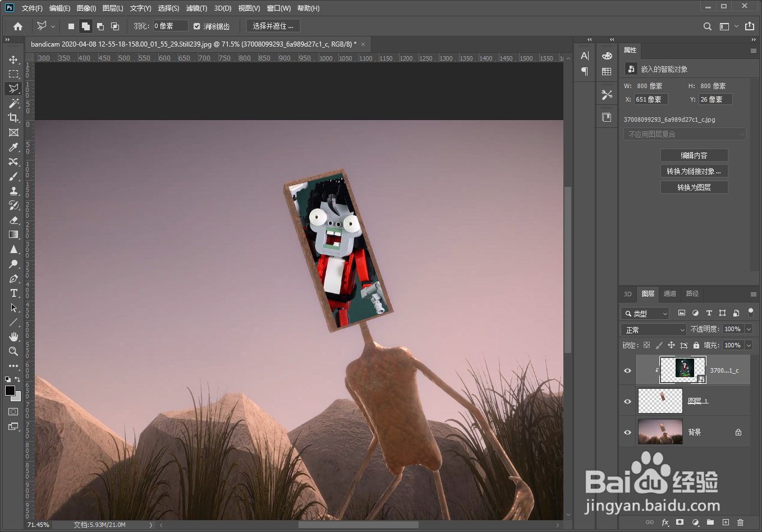This screenshot has width=762, height=532.
Task: Hide the 3700...1_c smart object layer
Action: [x=627, y=370]
